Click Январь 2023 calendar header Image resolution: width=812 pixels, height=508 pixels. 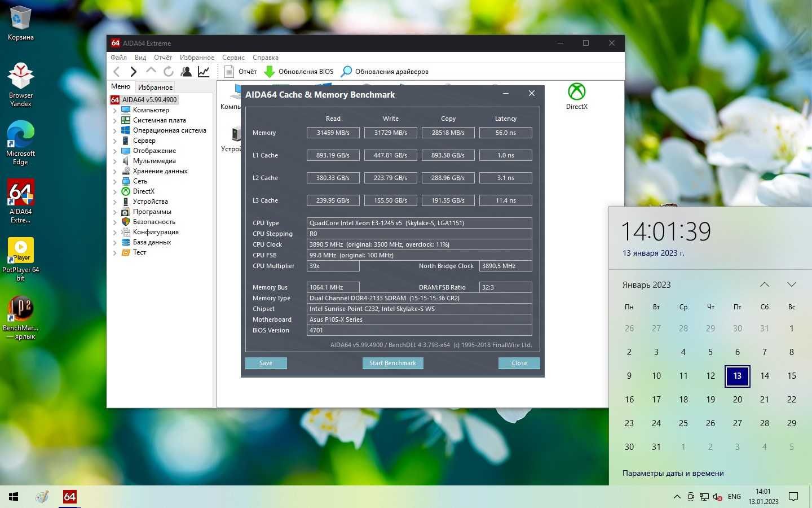[x=646, y=285]
